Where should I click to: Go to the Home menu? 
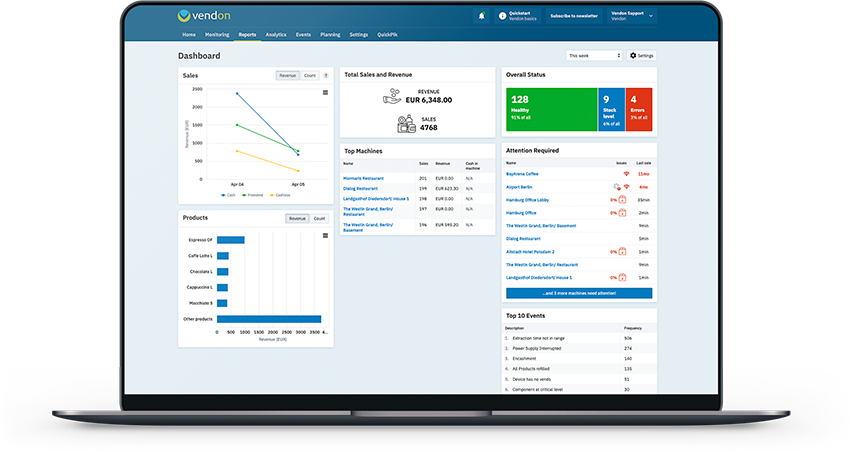pyautogui.click(x=189, y=35)
